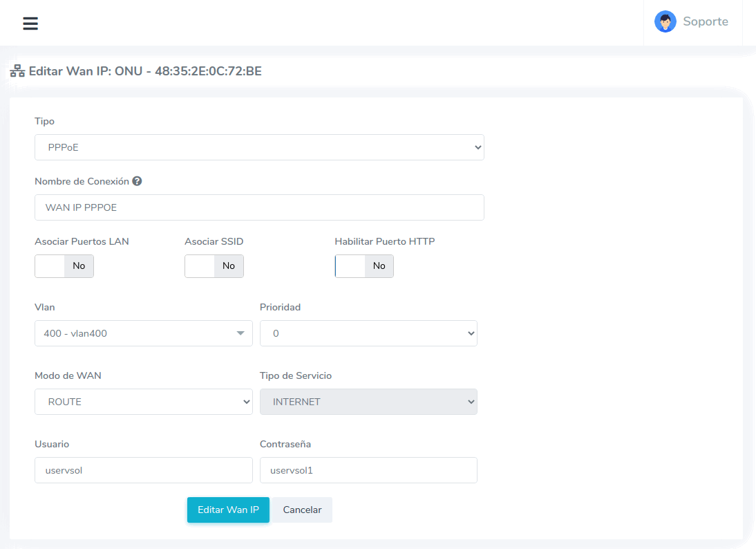Click the Nombre de Conexión label

point(82,181)
